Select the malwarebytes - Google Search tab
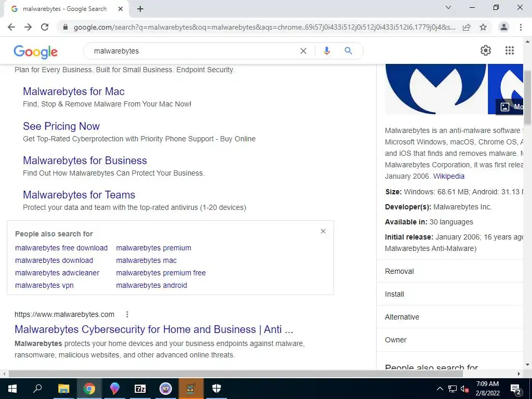Image resolution: width=532 pixels, height=399 pixels. pos(66,9)
